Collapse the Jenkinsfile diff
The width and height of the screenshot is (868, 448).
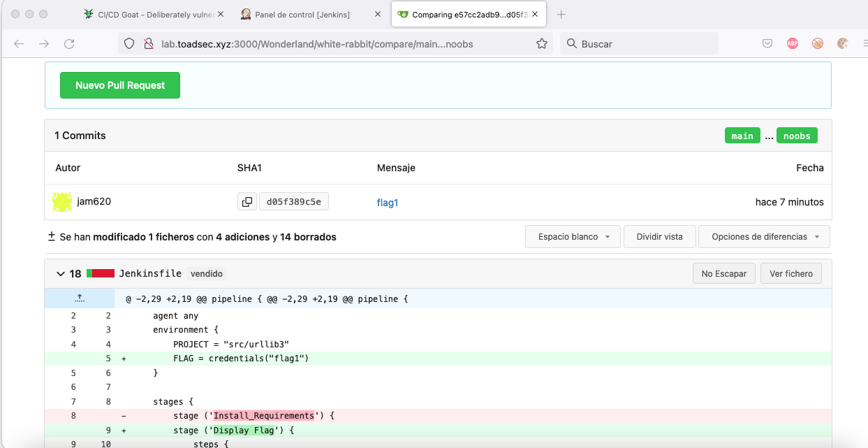click(x=60, y=274)
